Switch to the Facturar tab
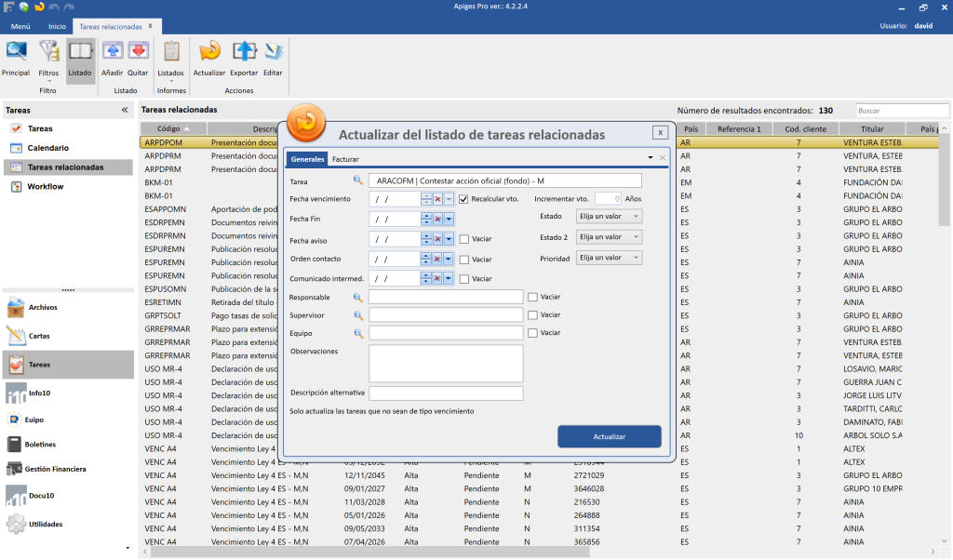 click(345, 159)
